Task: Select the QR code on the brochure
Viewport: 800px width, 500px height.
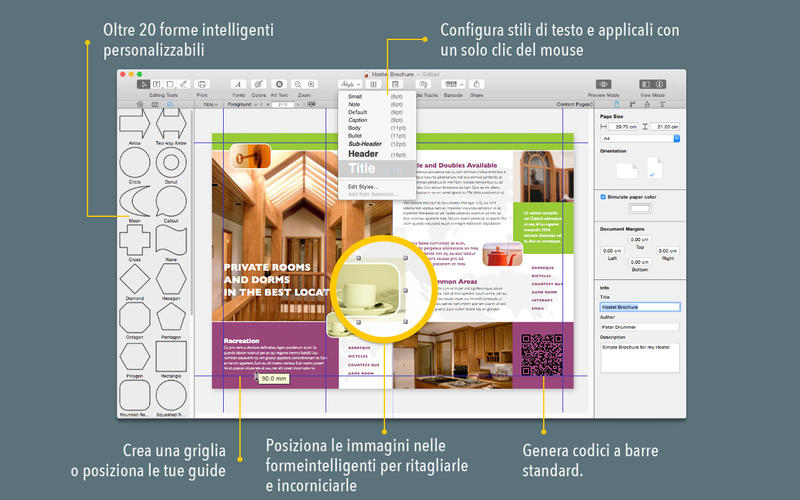Action: pos(542,355)
